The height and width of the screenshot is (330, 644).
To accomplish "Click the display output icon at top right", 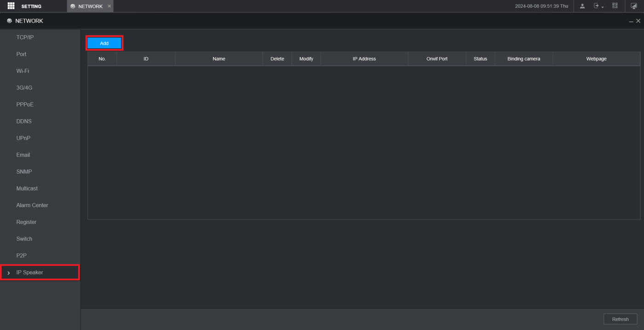I will [633, 6].
